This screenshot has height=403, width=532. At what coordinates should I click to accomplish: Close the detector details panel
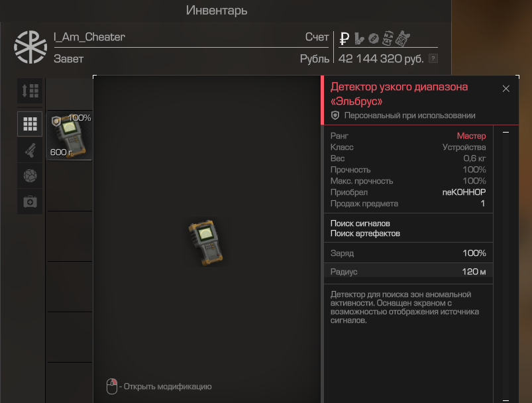coord(506,89)
